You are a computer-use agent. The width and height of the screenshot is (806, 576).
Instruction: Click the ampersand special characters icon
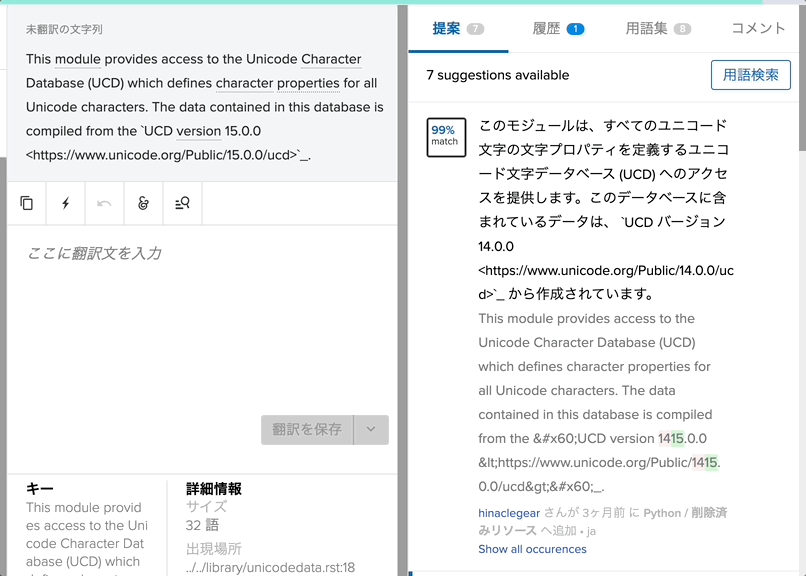143,203
